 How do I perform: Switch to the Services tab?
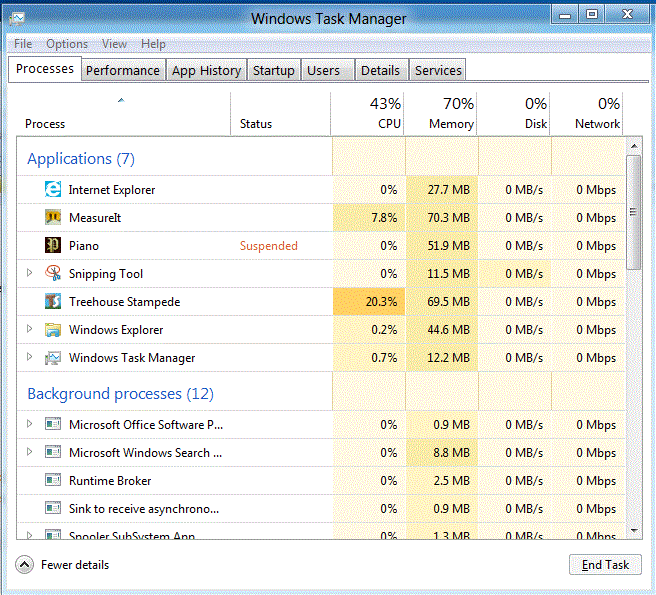[x=438, y=70]
